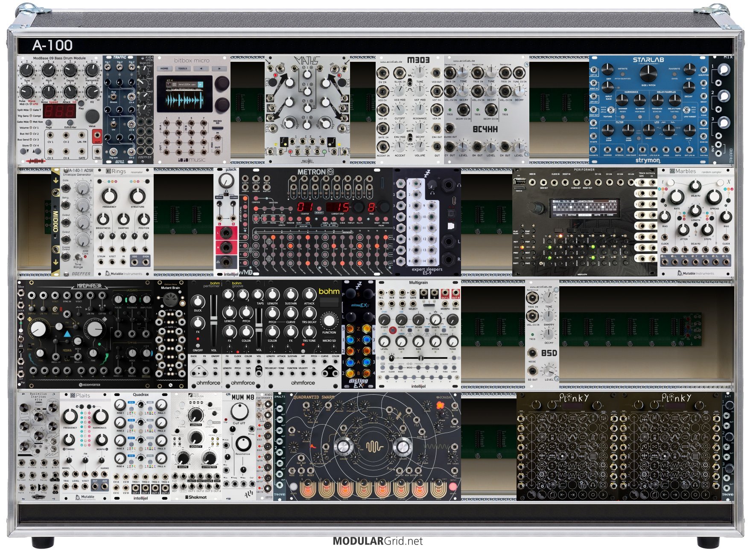Click the Tune knob on ModBase 09
This screenshot has height=550, width=756.
point(27,70)
